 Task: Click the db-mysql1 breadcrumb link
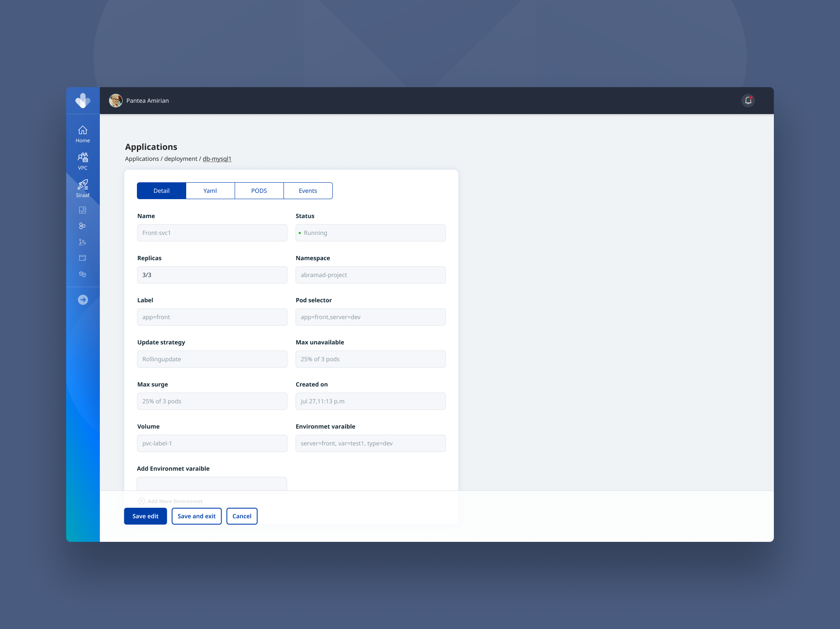pos(217,159)
